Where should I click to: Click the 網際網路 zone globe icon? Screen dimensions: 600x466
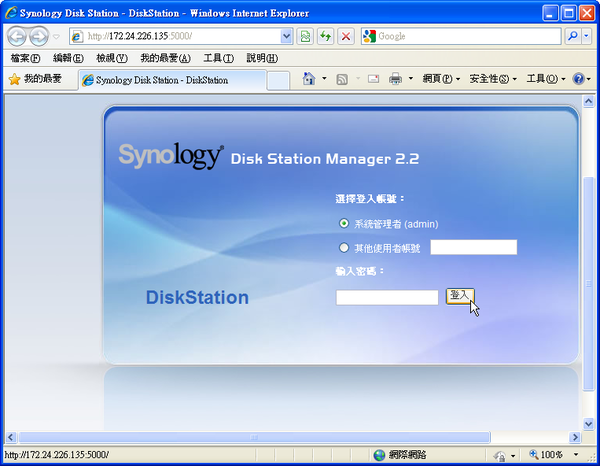(379, 455)
